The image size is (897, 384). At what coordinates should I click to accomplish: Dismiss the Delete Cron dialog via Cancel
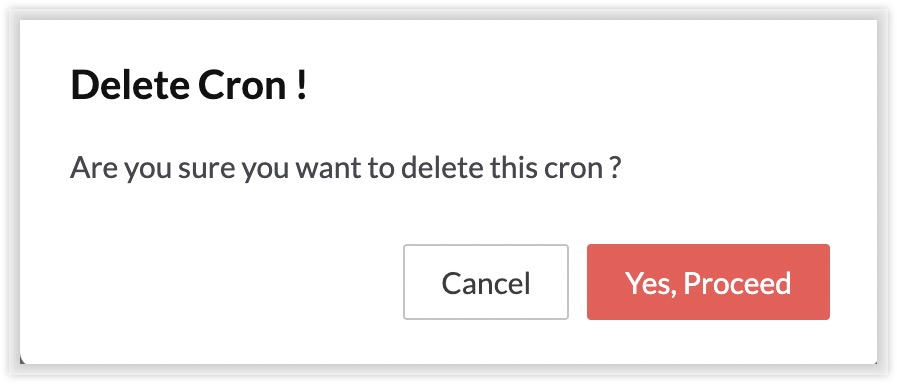(486, 282)
